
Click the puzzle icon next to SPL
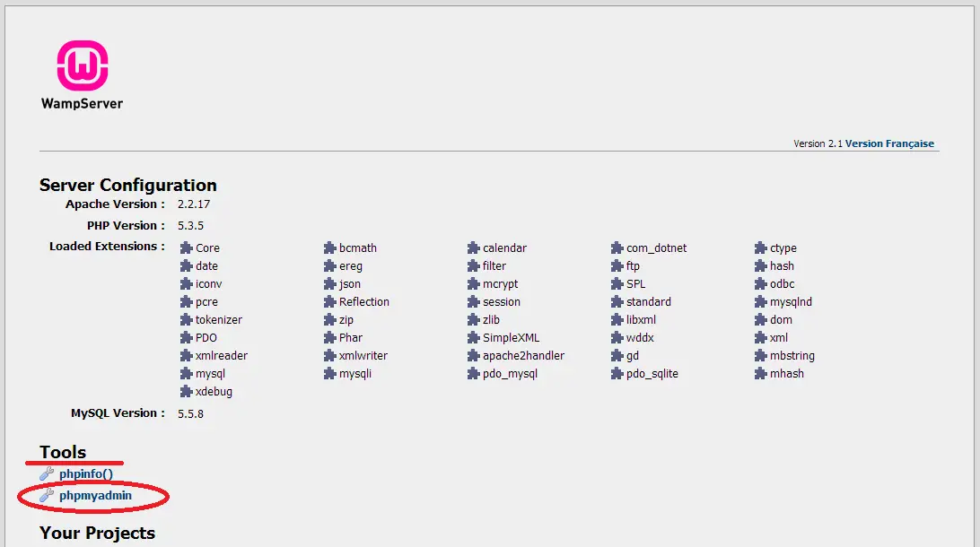pos(617,284)
